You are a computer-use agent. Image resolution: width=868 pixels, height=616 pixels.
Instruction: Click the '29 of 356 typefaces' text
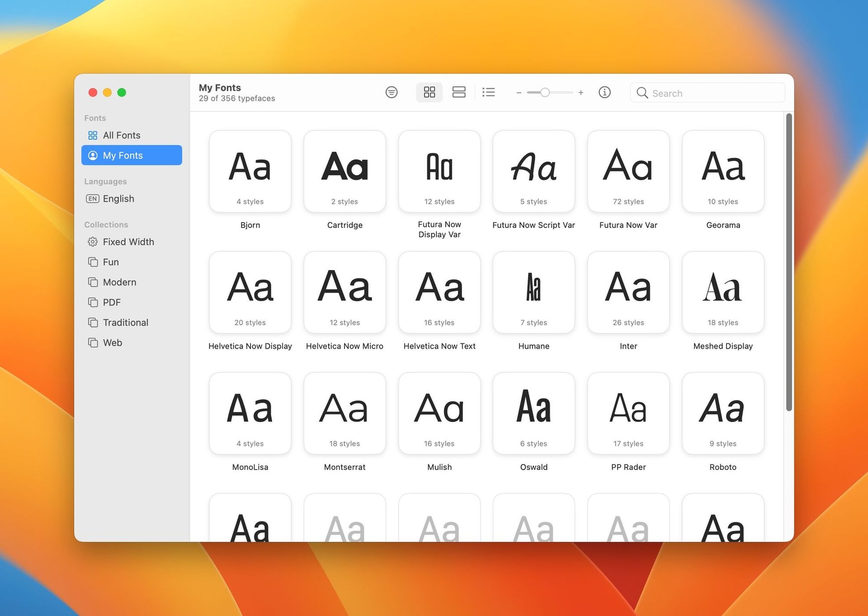[237, 99]
